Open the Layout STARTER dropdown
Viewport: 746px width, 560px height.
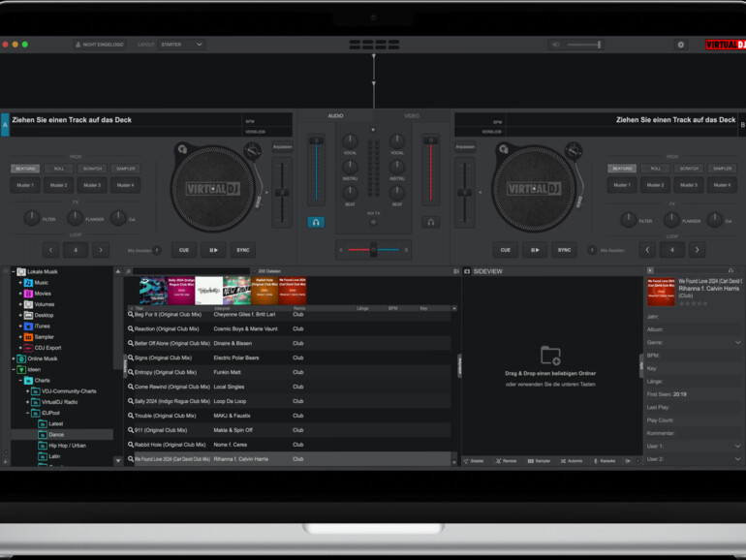click(x=182, y=45)
